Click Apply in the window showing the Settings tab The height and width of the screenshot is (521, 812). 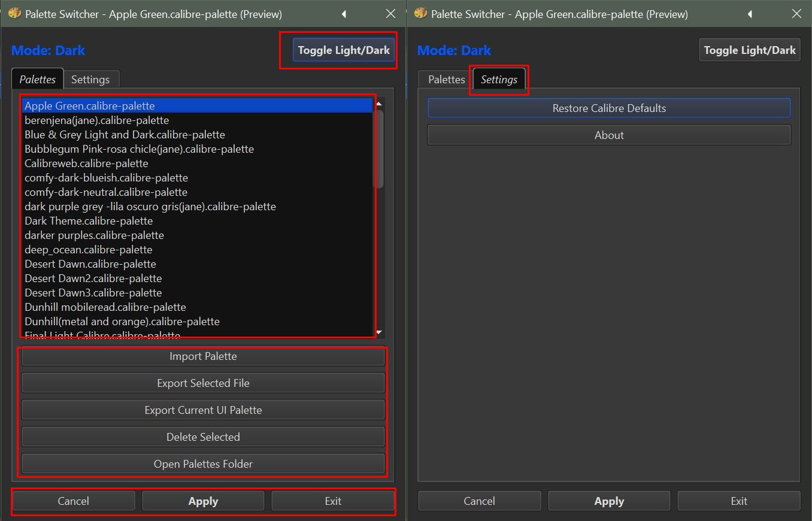click(609, 501)
